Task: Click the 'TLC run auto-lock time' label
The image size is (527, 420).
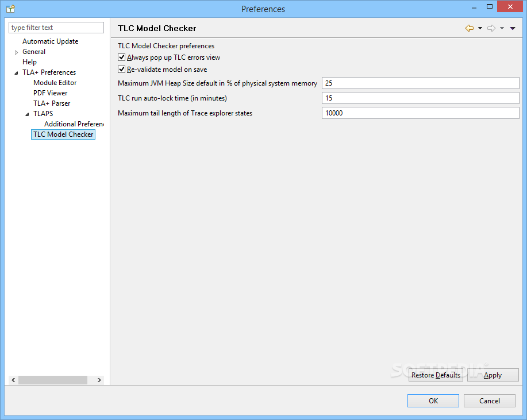Action: 172,98
